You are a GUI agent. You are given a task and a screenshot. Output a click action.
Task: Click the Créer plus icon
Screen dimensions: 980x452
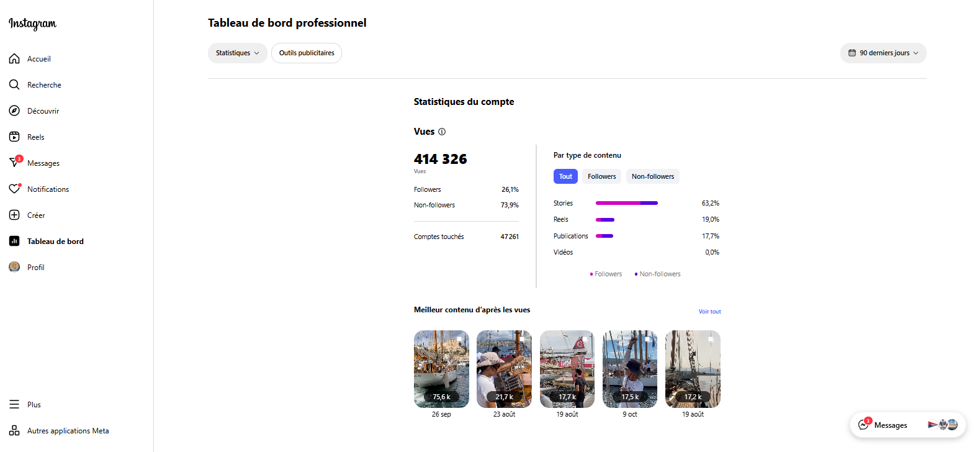tap(14, 215)
